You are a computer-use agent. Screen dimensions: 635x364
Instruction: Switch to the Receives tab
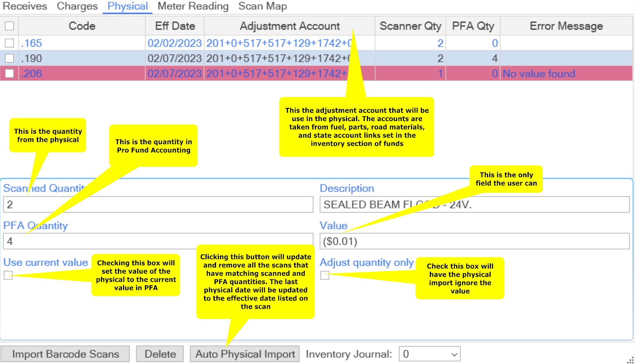25,7
